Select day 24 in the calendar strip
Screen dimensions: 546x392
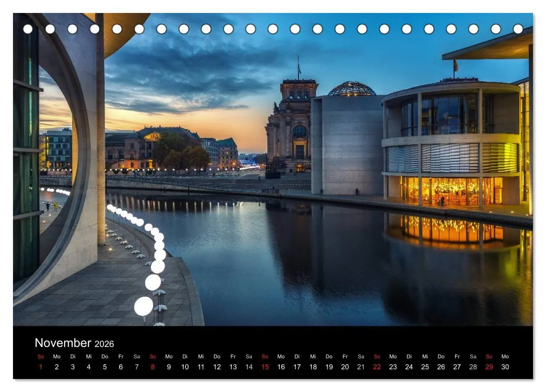(409, 367)
